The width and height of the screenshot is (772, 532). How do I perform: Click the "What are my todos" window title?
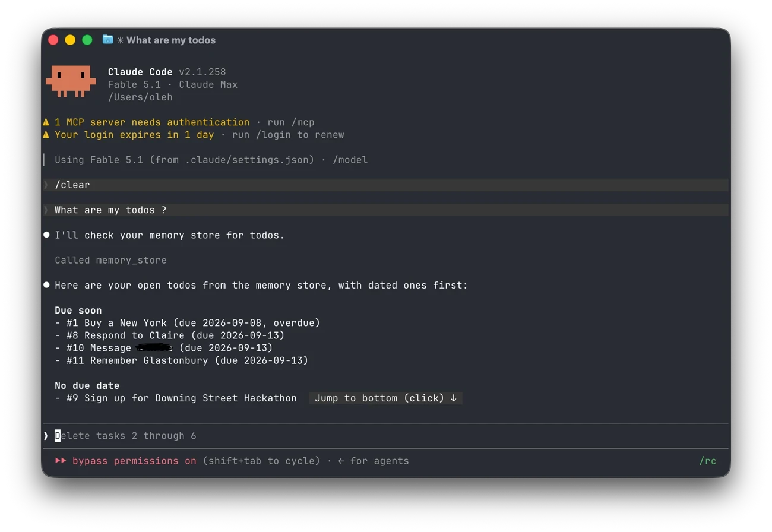(171, 40)
